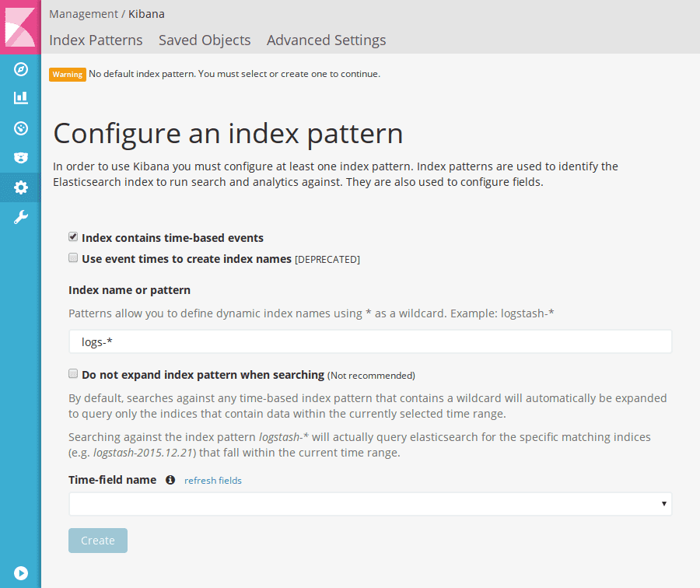
Task: Click the refresh fields link
Action: coord(213,481)
